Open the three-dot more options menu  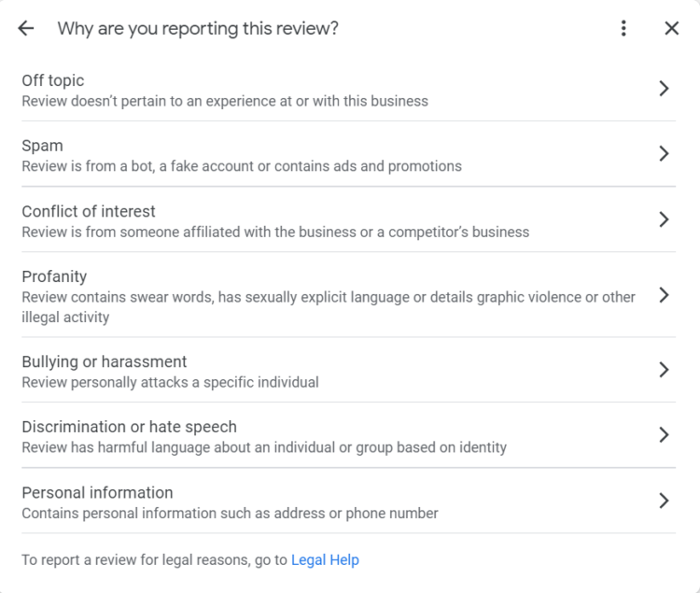pyautogui.click(x=623, y=28)
